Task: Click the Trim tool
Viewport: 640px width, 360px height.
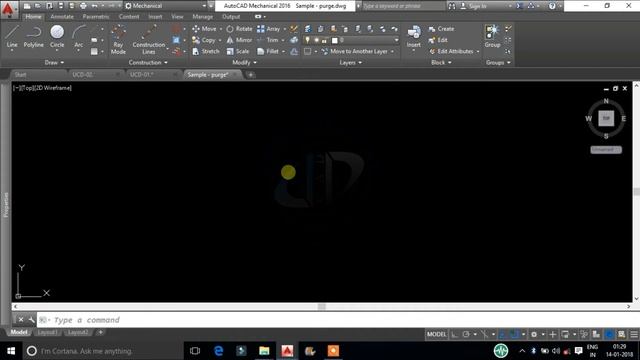Action: (x=268, y=40)
